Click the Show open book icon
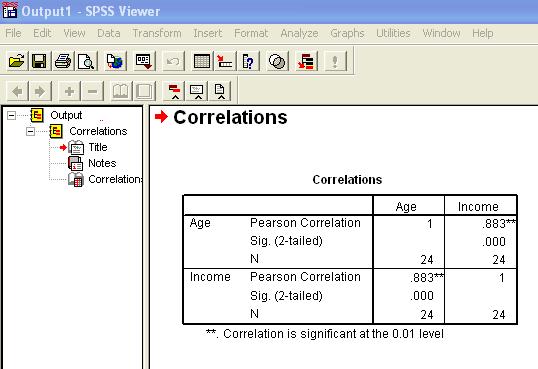Screen dimensions: 538x369 (x=121, y=91)
